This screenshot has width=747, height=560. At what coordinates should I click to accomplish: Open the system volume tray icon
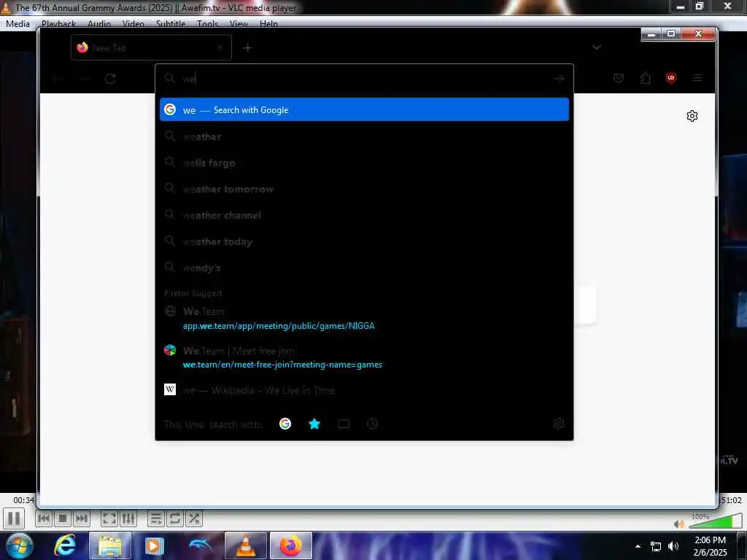(x=673, y=546)
